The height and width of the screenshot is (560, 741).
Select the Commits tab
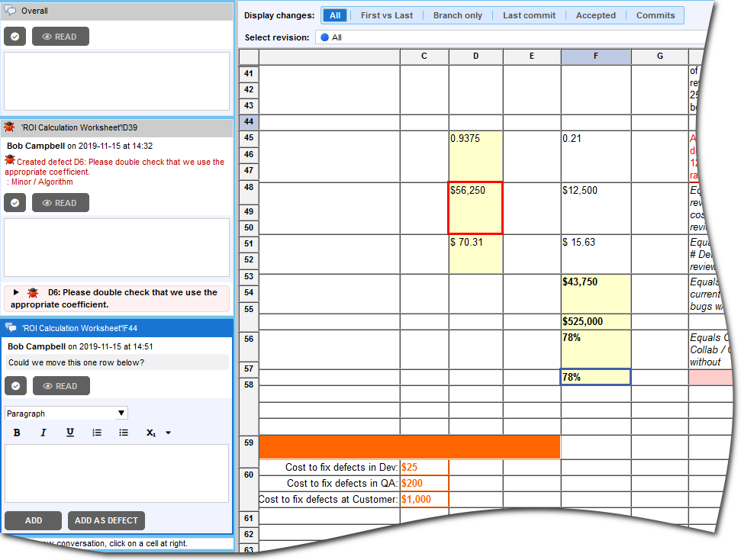[x=655, y=15]
